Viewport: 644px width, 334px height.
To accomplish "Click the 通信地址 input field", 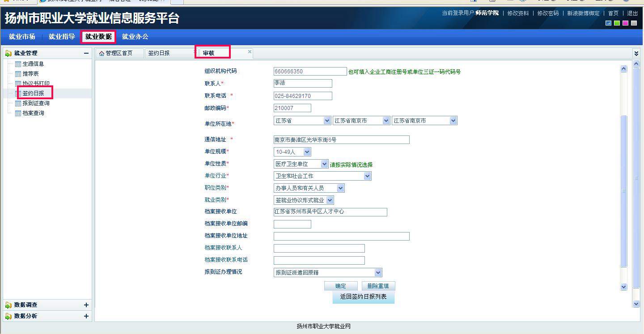I will coord(341,140).
